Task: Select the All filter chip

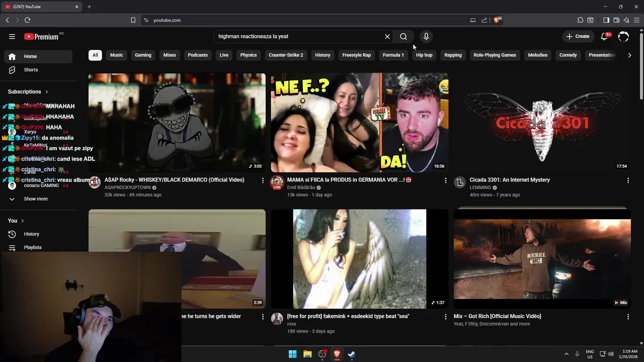Action: [x=95, y=55]
